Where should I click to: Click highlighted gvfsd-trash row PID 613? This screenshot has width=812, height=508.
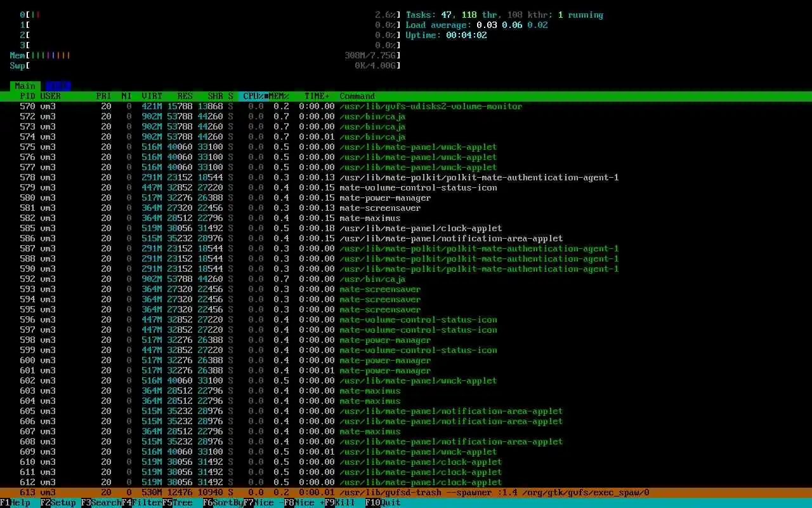(406, 493)
